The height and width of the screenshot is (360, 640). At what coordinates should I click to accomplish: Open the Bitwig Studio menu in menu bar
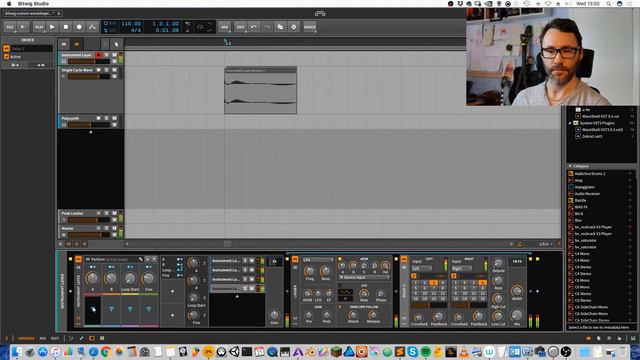pyautogui.click(x=33, y=3)
